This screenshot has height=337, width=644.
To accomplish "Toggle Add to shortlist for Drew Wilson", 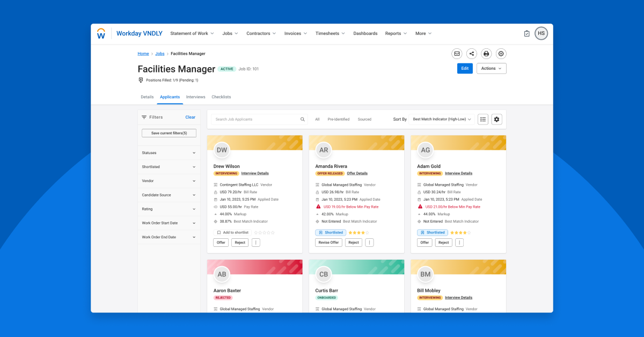I will (x=232, y=232).
